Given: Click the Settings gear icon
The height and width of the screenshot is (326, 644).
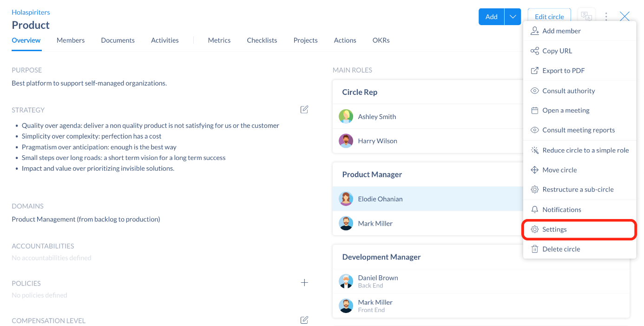Looking at the screenshot, I should (x=534, y=229).
